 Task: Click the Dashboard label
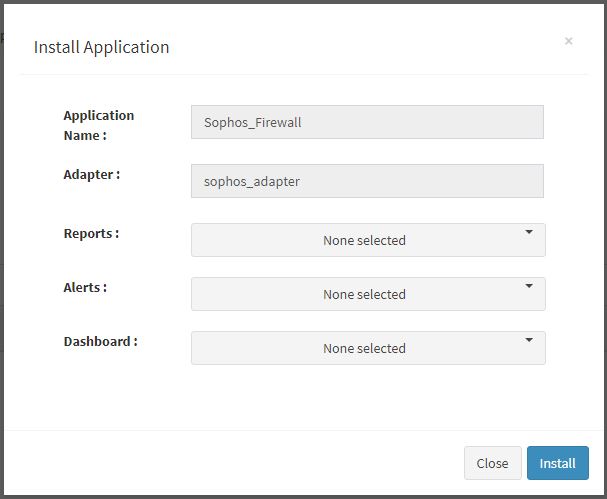101,341
